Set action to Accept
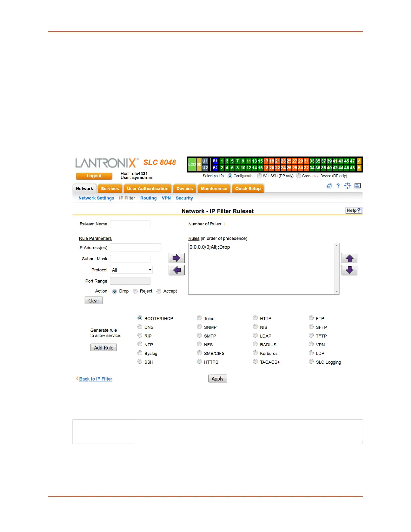411x532 pixels. (x=159, y=291)
